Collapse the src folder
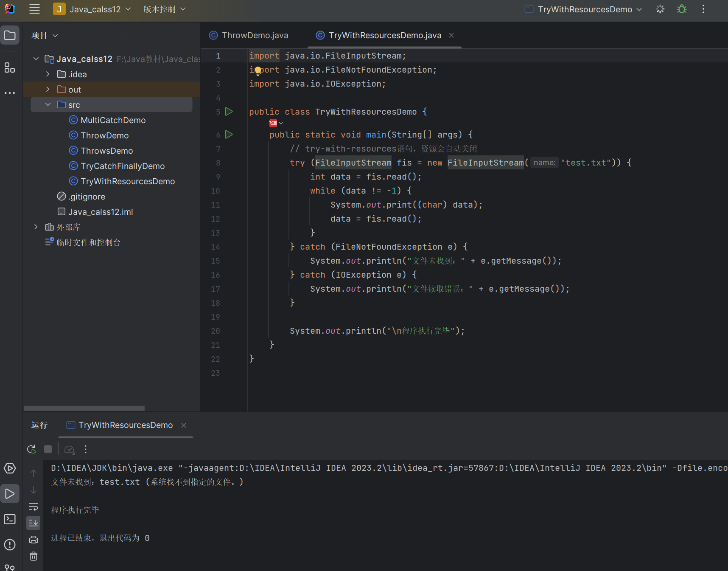The height and width of the screenshot is (571, 728). [48, 105]
